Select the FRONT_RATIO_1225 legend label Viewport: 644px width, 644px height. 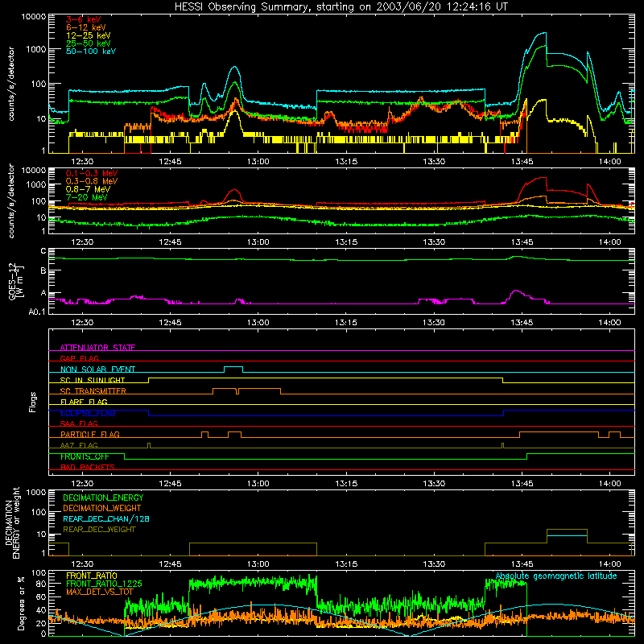[104, 584]
